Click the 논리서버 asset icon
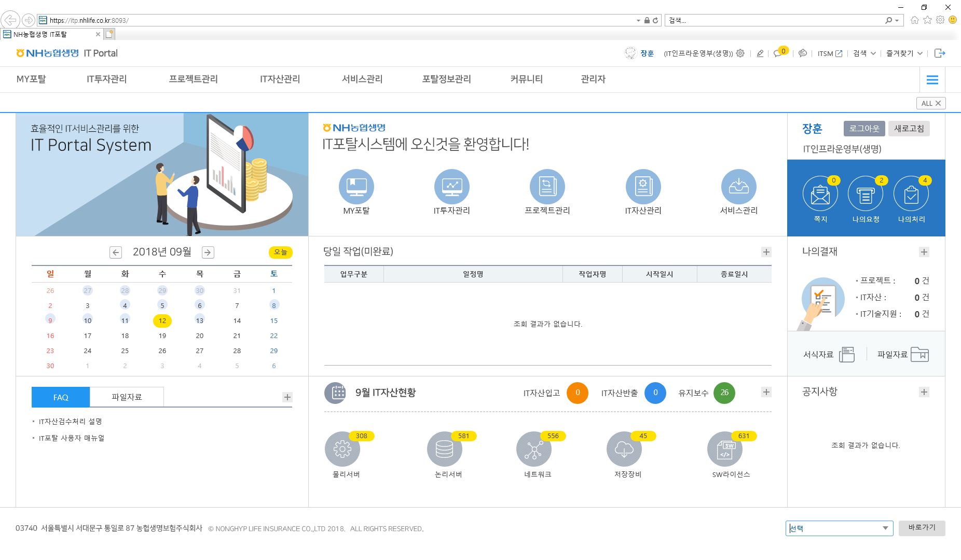This screenshot has width=961, height=560. coord(444,449)
